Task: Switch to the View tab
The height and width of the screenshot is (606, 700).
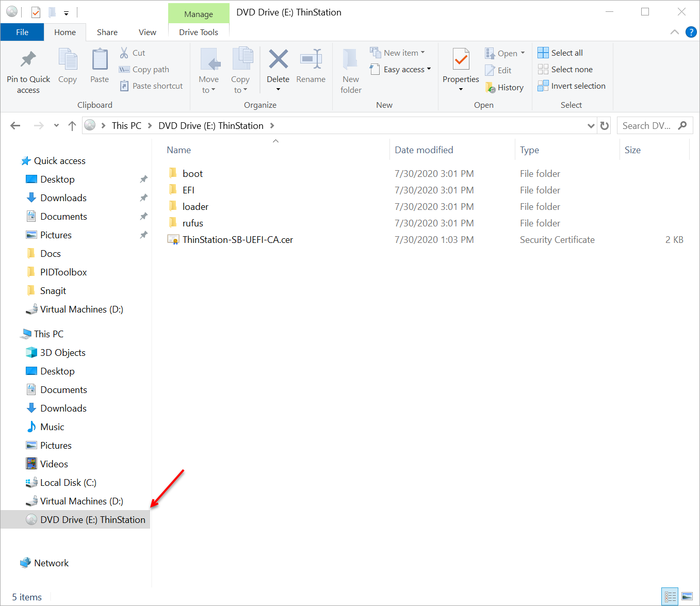Action: 148,32
